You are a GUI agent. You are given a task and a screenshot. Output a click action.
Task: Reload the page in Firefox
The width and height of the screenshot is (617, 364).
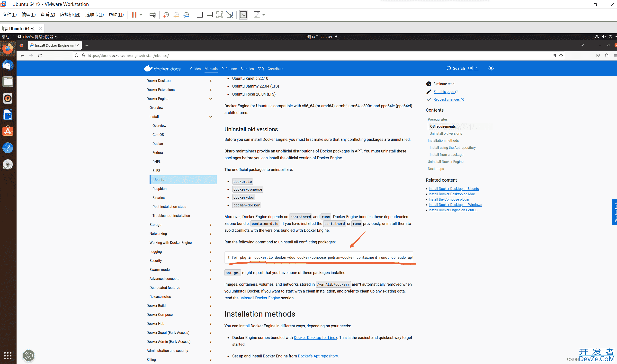click(x=40, y=56)
